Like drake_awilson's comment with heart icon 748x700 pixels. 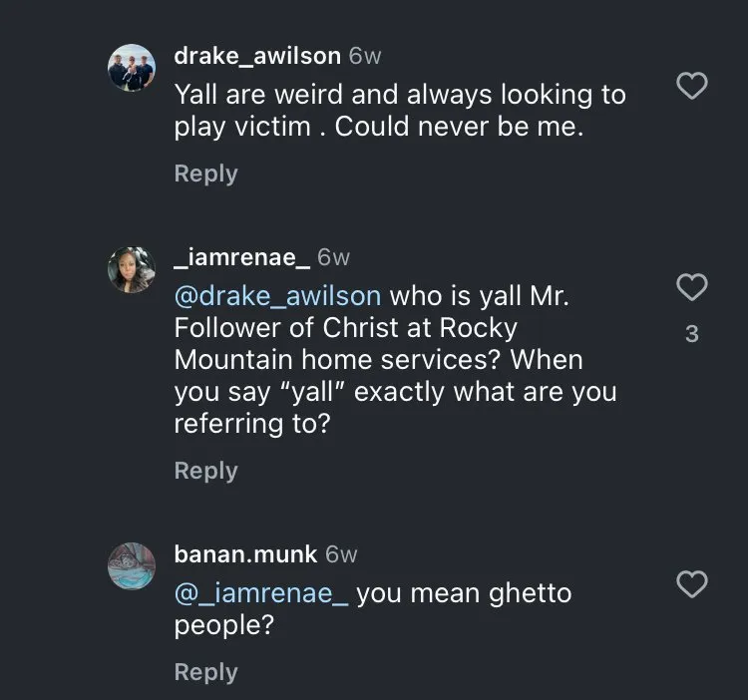click(691, 88)
